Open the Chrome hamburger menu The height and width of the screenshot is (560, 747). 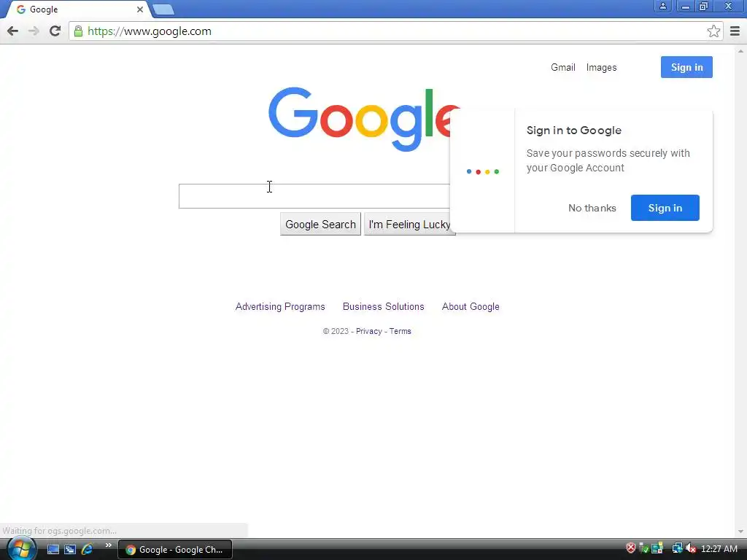click(x=735, y=31)
